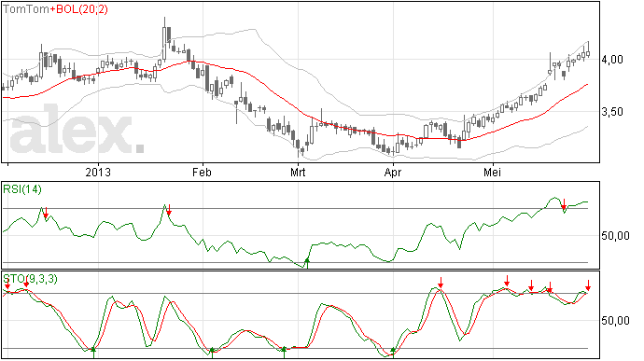Click the green RSI buy arrow near Mrt
This screenshot has height=361, width=644.
point(307,263)
